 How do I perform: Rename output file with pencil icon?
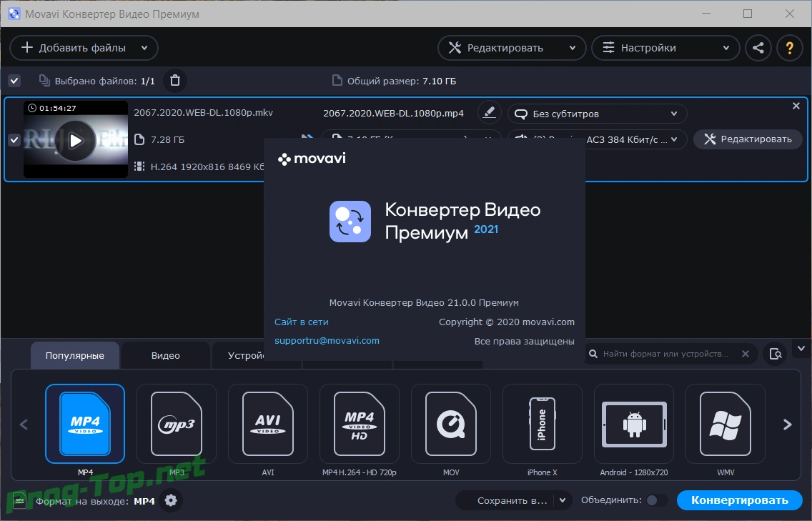click(x=489, y=113)
